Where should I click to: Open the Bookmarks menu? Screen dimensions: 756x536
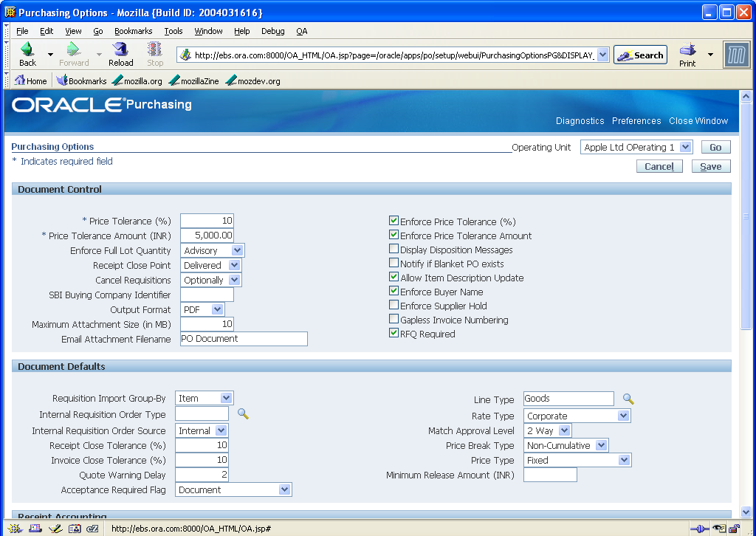(x=133, y=31)
